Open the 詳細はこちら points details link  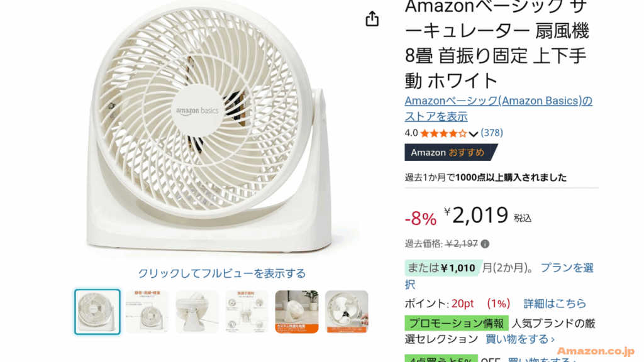(555, 304)
